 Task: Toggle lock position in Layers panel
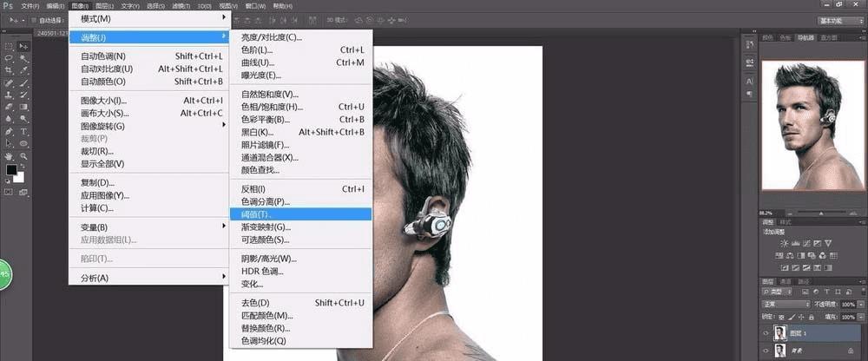click(801, 318)
